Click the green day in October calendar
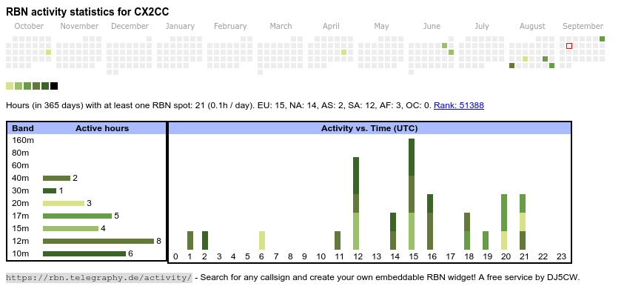Image resolution: width=644 pixels, height=289 pixels. [x=48, y=52]
